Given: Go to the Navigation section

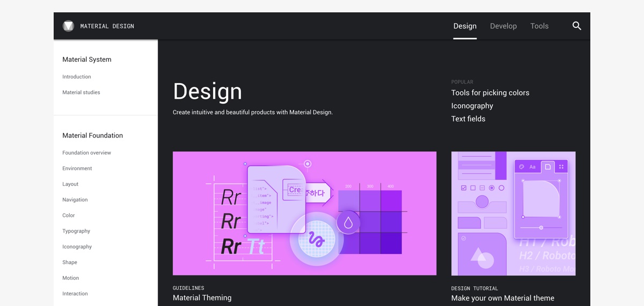Looking at the screenshot, I should point(75,200).
